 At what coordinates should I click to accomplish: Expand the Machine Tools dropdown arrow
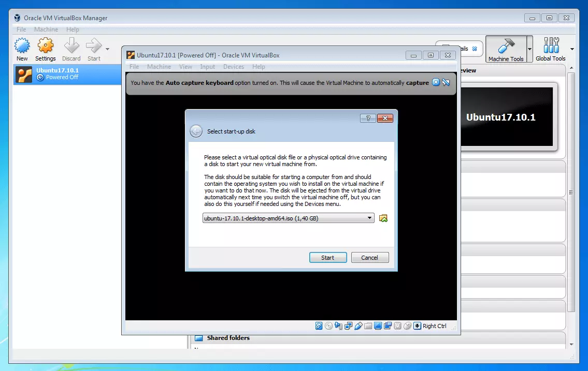click(x=529, y=49)
